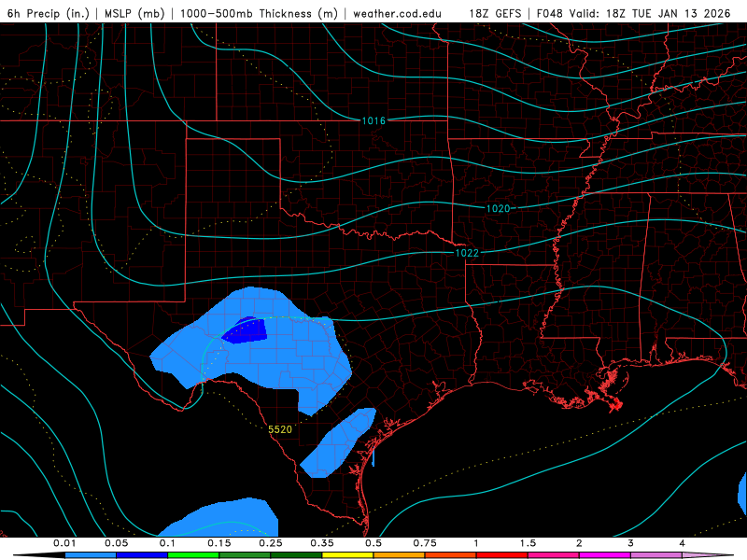Click the 0.75 legend value
Image resolution: width=747 pixels, height=560 pixels.
coord(425,543)
